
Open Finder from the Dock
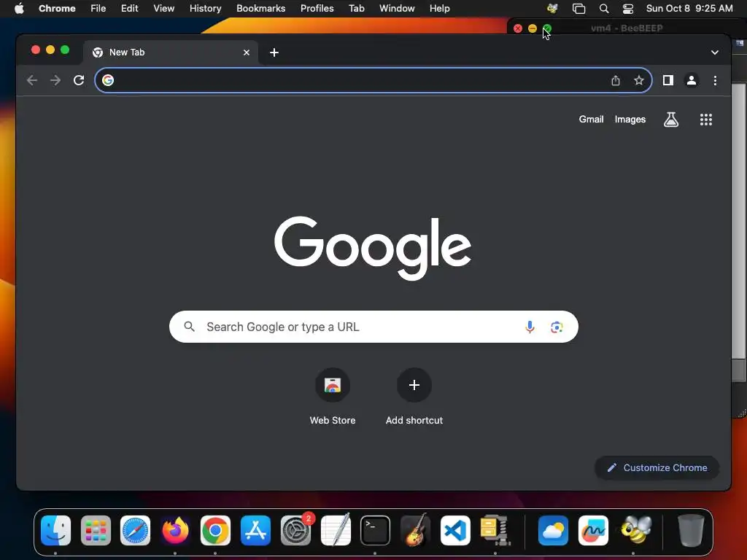click(55, 530)
